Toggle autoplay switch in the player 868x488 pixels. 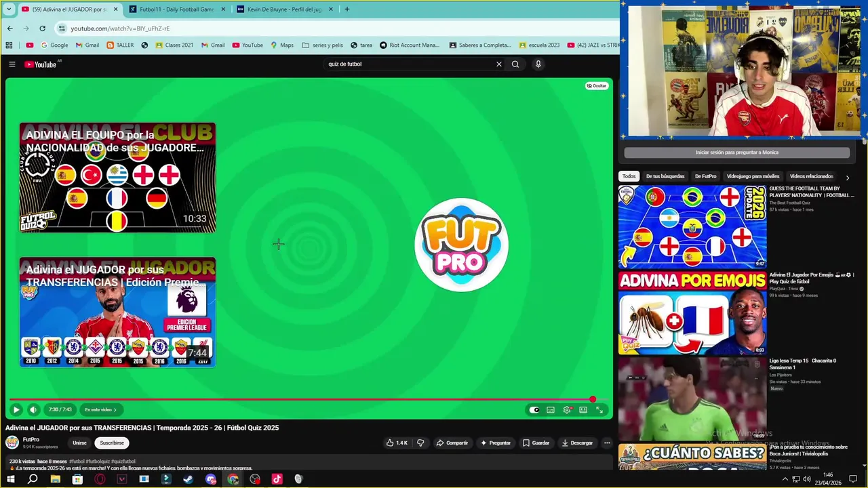[x=534, y=409]
